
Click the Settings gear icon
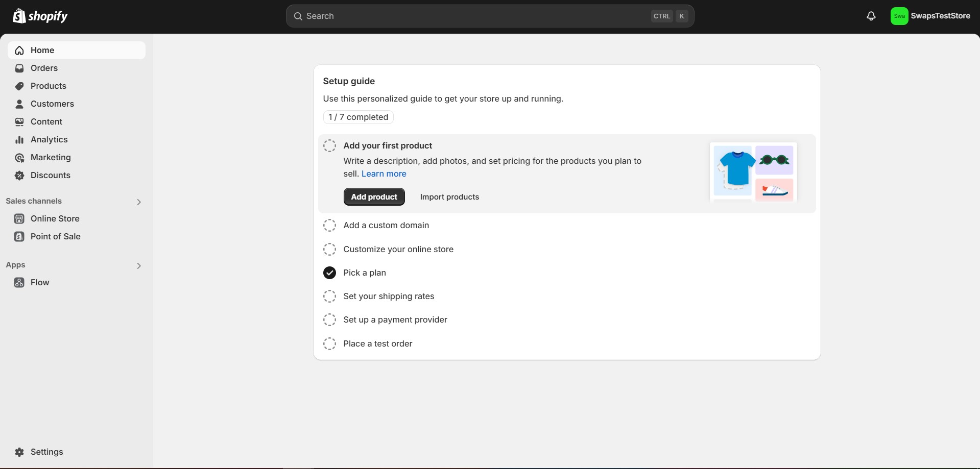(x=19, y=452)
